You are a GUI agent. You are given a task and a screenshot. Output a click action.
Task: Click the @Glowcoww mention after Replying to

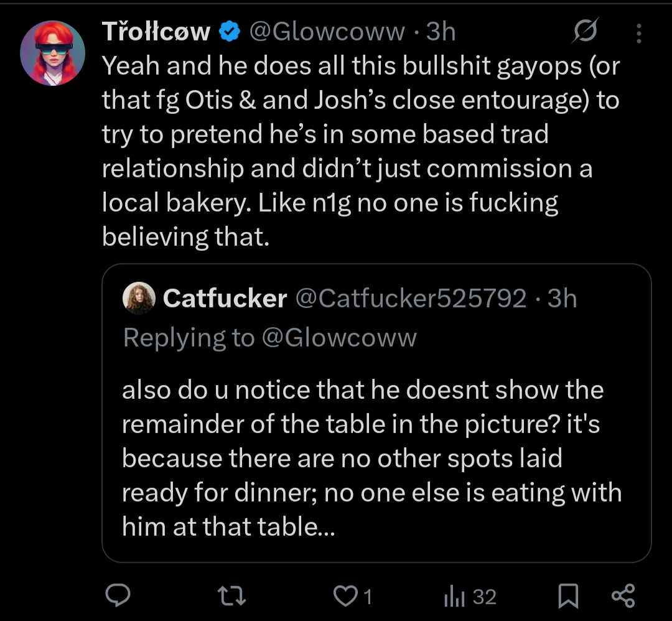pyautogui.click(x=339, y=337)
